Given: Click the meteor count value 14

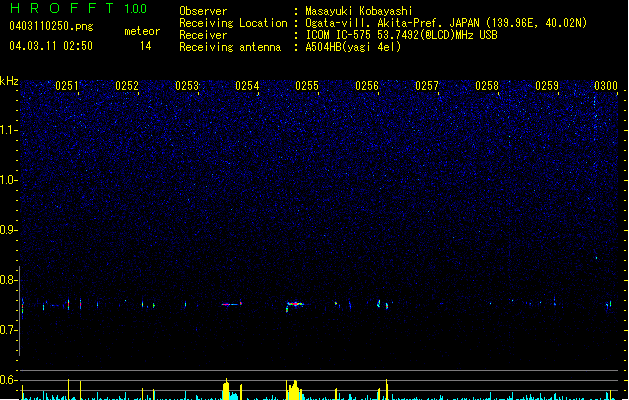Looking at the screenshot, I should 146,46.
